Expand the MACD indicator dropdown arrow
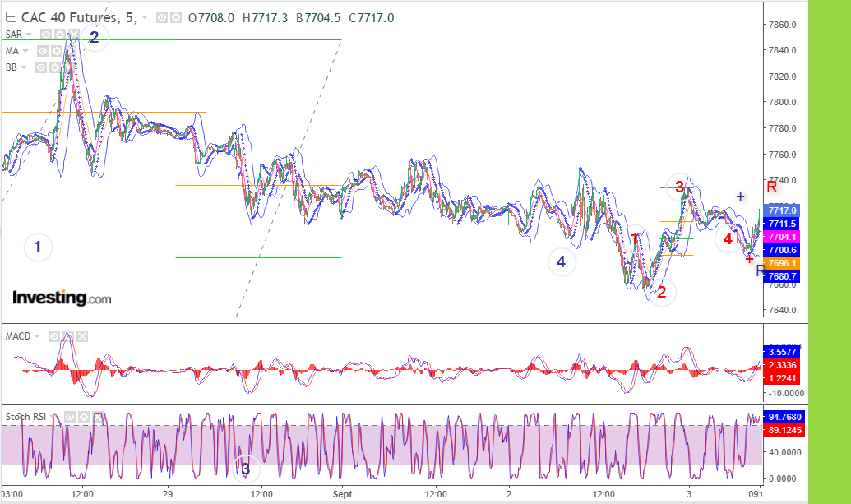 [x=37, y=336]
